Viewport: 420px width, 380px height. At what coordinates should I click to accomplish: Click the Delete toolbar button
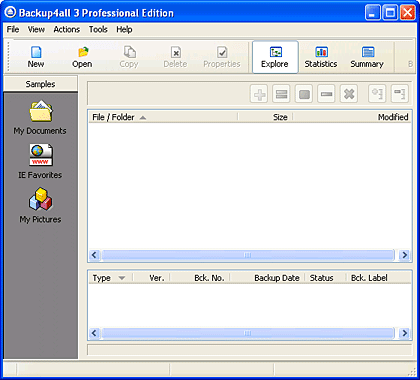click(175, 57)
